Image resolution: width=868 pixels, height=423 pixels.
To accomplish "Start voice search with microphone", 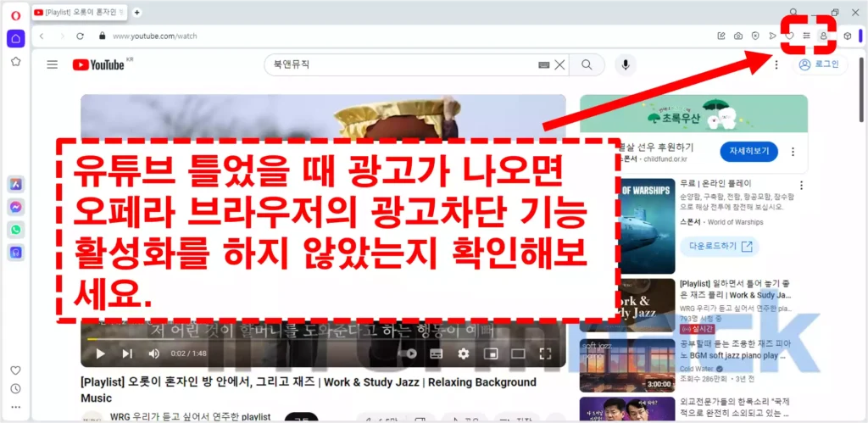I will pyautogui.click(x=626, y=64).
